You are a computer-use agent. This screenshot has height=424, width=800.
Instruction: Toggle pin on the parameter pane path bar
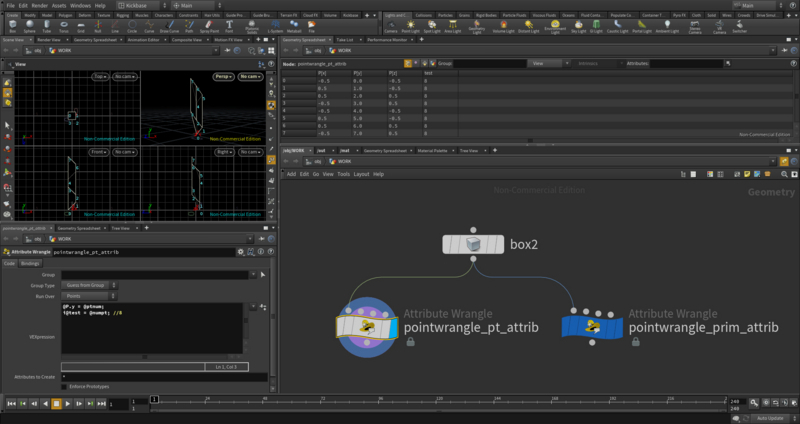click(262, 239)
